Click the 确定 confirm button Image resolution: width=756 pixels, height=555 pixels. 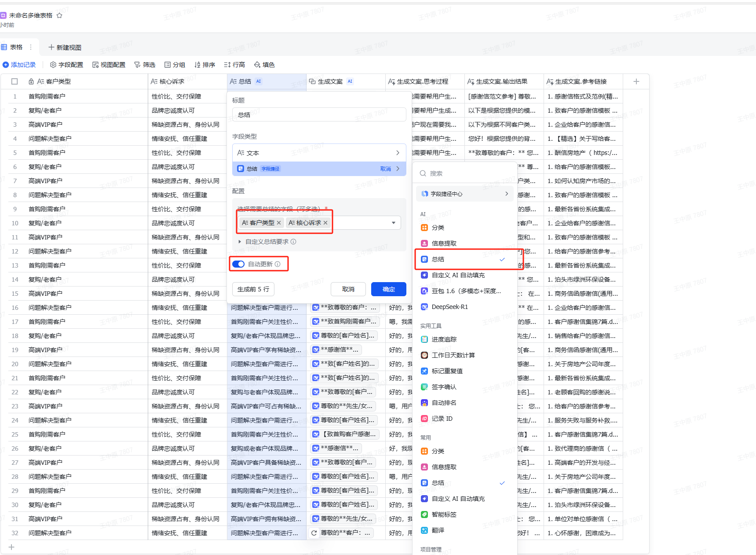click(x=388, y=289)
